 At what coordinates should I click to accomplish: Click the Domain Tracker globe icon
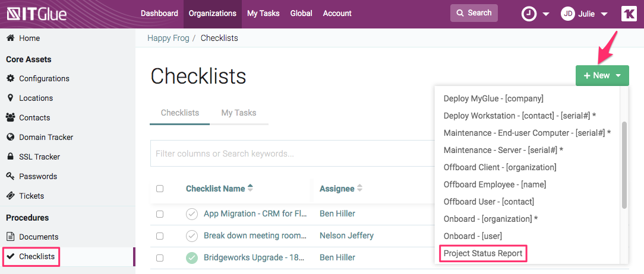click(10, 137)
